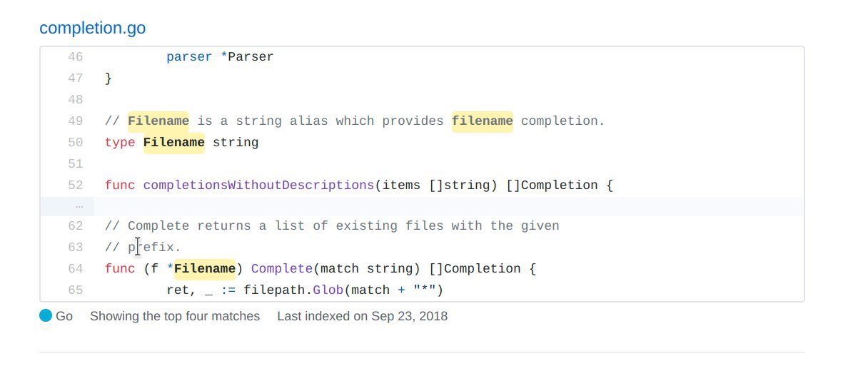Click line number 62
The width and height of the screenshot is (868, 371).
pos(75,225)
